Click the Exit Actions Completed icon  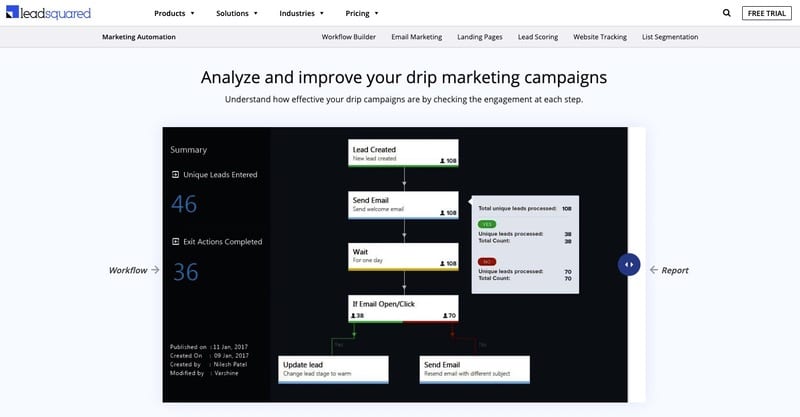coord(176,241)
